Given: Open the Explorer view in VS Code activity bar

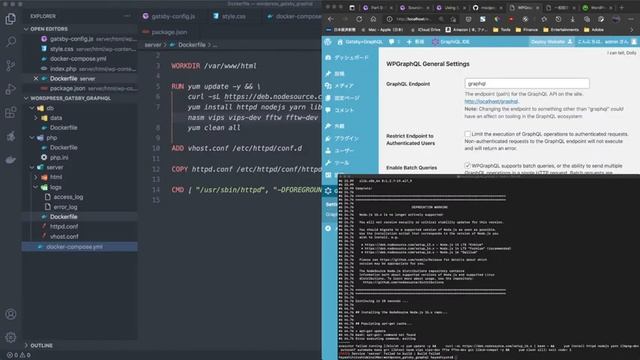Looking at the screenshot, I should 11,19.
